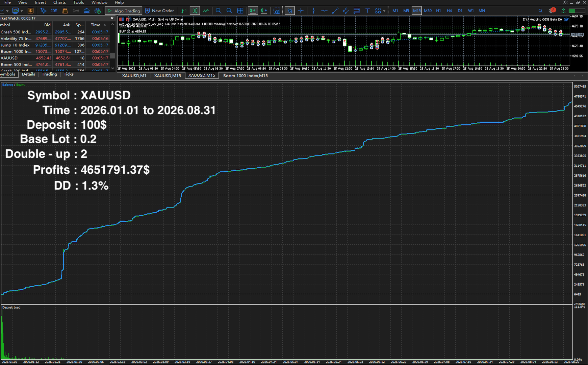Open the chart profiles dropdown
This screenshot has height=365, width=588.
click(x=17, y=11)
